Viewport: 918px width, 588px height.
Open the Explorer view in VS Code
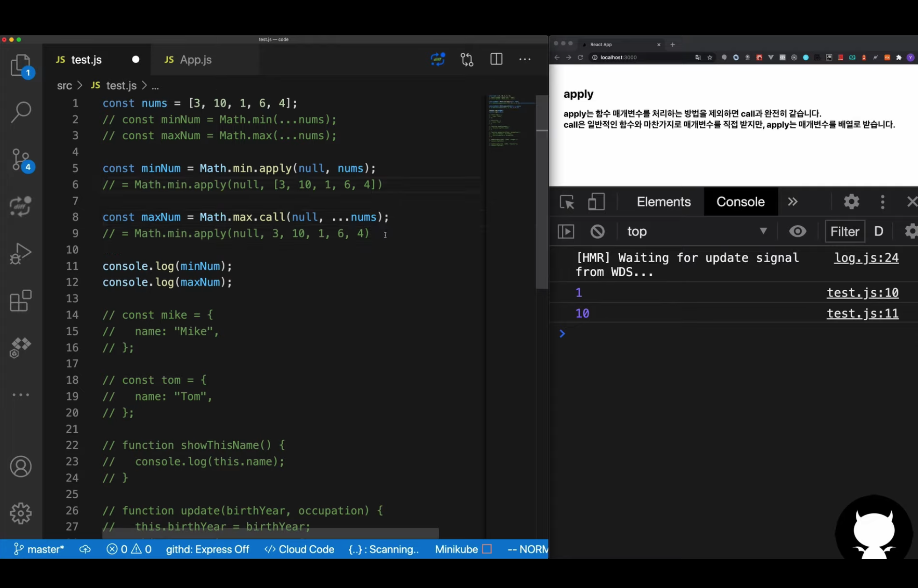click(x=21, y=66)
